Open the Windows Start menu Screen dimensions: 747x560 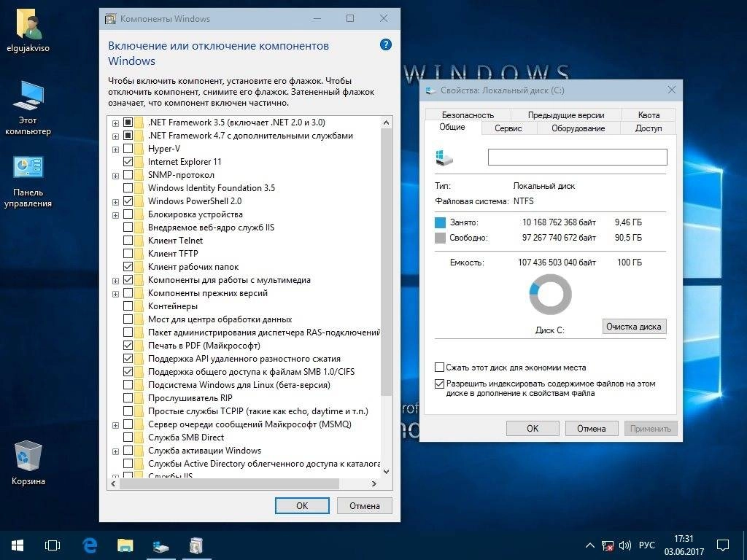18,545
